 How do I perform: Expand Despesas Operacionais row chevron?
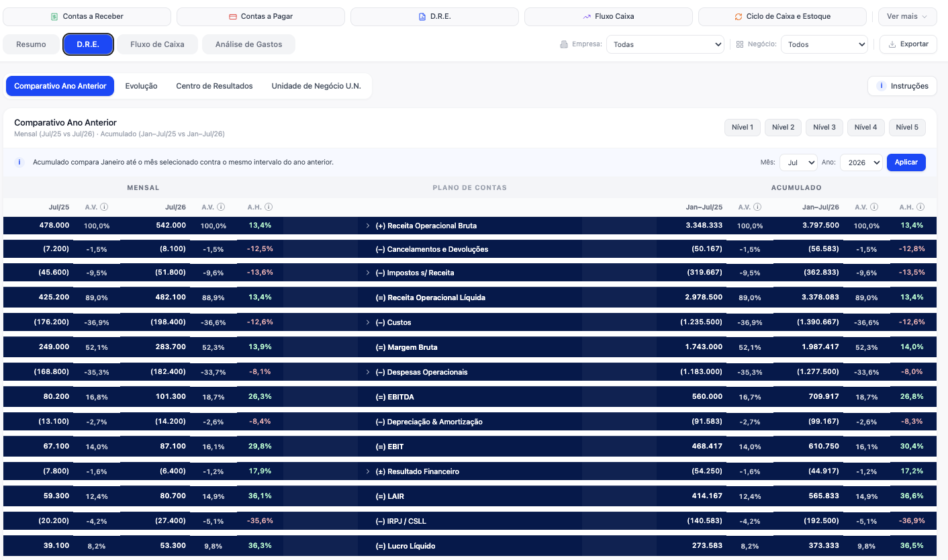click(368, 372)
